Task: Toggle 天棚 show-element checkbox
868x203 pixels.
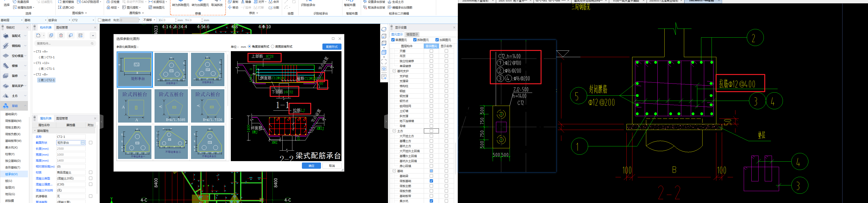Action: pyautogui.click(x=431, y=51)
